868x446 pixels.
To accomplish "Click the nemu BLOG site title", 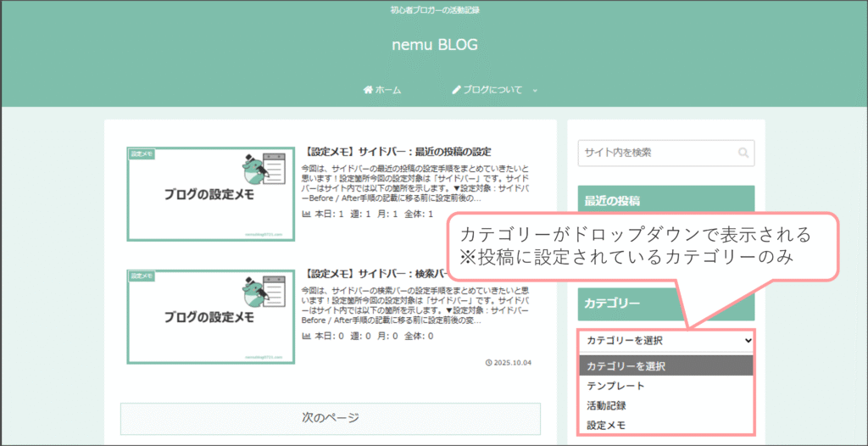I will pos(434,45).
